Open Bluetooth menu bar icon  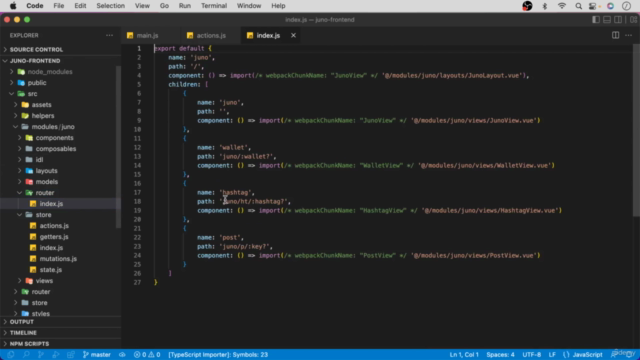click(544, 6)
